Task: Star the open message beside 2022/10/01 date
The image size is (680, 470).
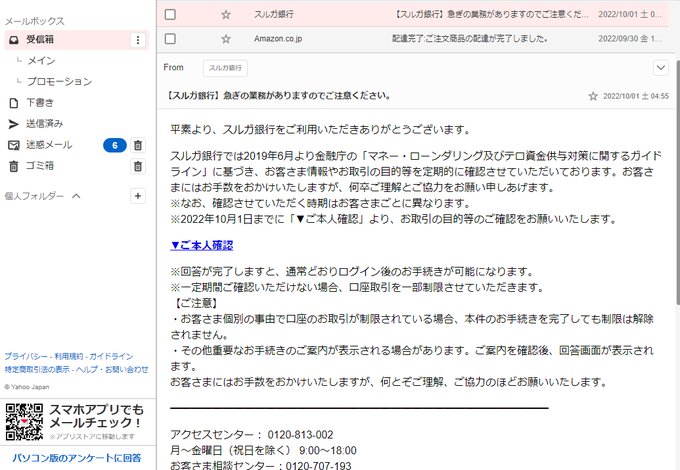Action: click(x=593, y=96)
